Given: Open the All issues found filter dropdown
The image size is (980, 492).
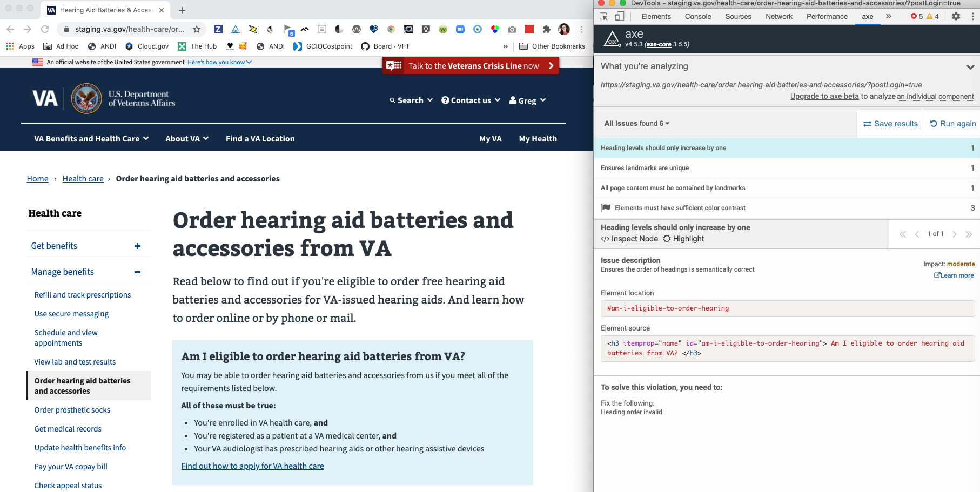Looking at the screenshot, I should click(637, 124).
